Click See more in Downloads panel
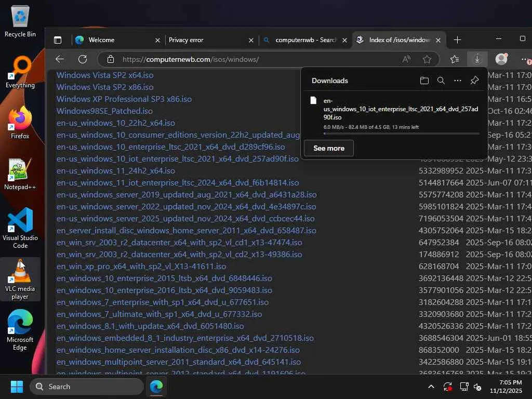 point(329,148)
